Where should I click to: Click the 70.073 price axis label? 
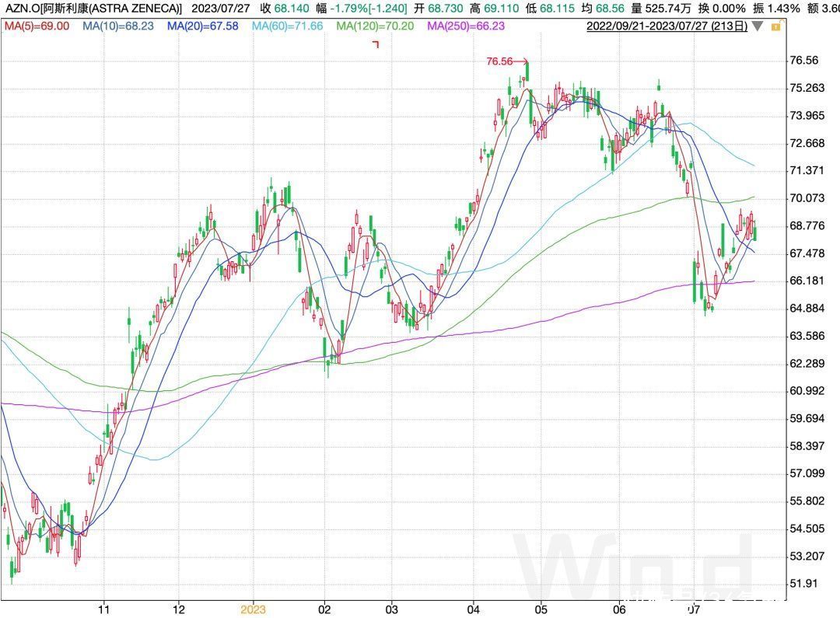pos(807,199)
